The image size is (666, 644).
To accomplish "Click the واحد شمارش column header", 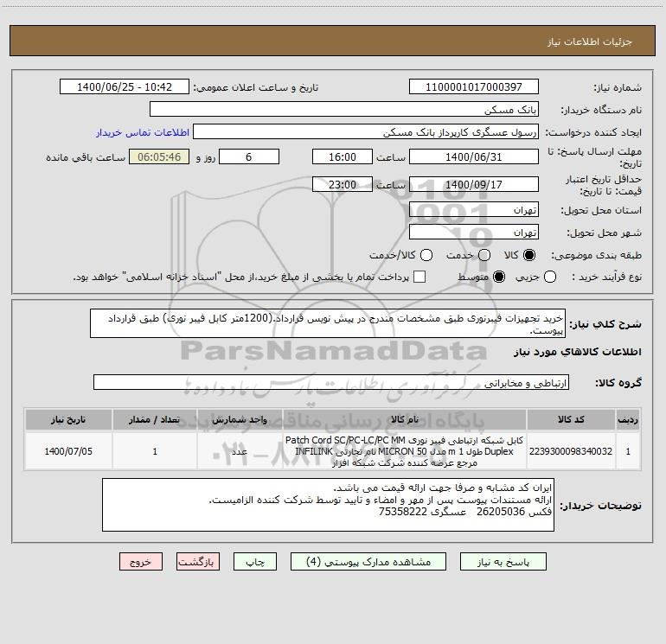I will tap(240, 419).
